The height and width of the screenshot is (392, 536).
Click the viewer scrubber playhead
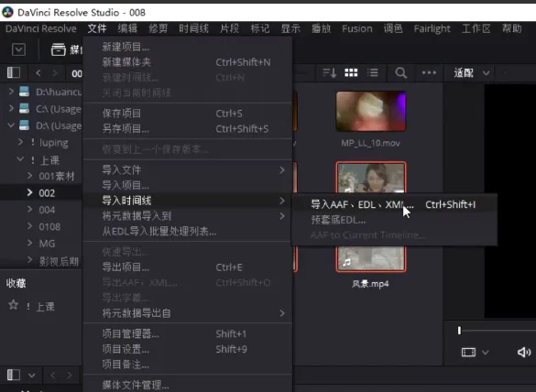pos(459,331)
